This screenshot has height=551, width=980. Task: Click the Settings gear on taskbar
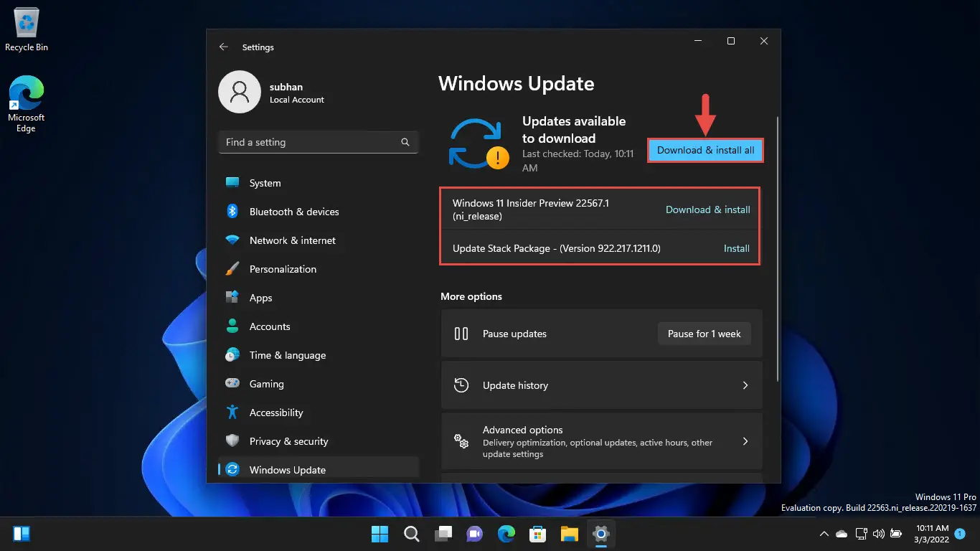[x=600, y=534]
